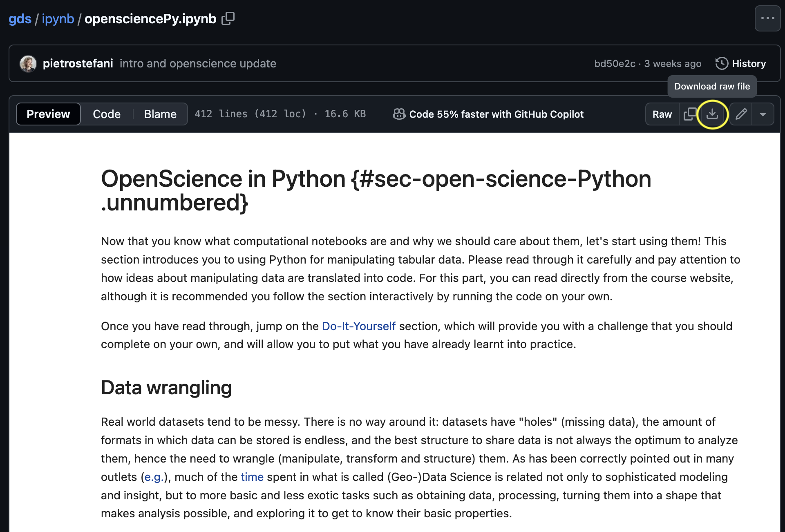
Task: Click the History clock icon
Action: click(x=722, y=63)
